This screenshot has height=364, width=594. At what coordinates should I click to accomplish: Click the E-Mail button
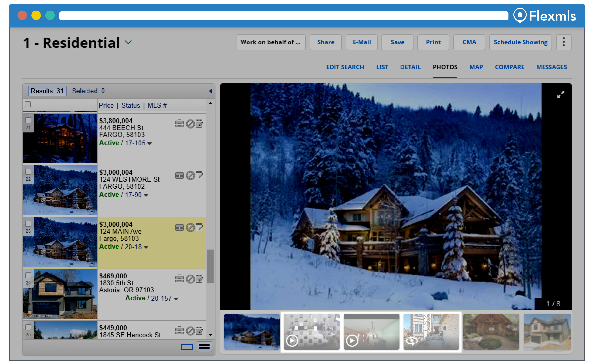pos(361,42)
